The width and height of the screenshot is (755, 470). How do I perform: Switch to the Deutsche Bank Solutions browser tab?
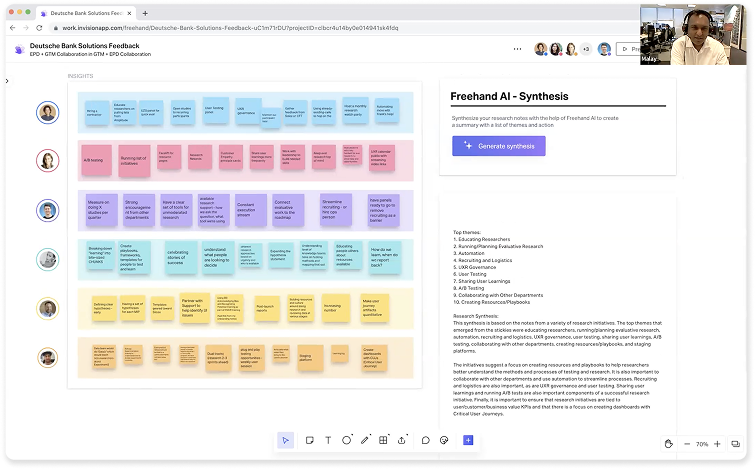click(x=86, y=13)
